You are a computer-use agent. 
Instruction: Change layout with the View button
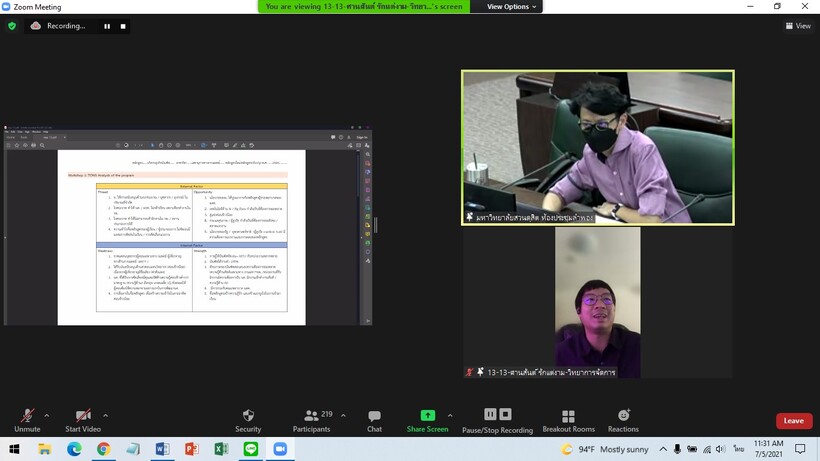pyautogui.click(x=798, y=26)
